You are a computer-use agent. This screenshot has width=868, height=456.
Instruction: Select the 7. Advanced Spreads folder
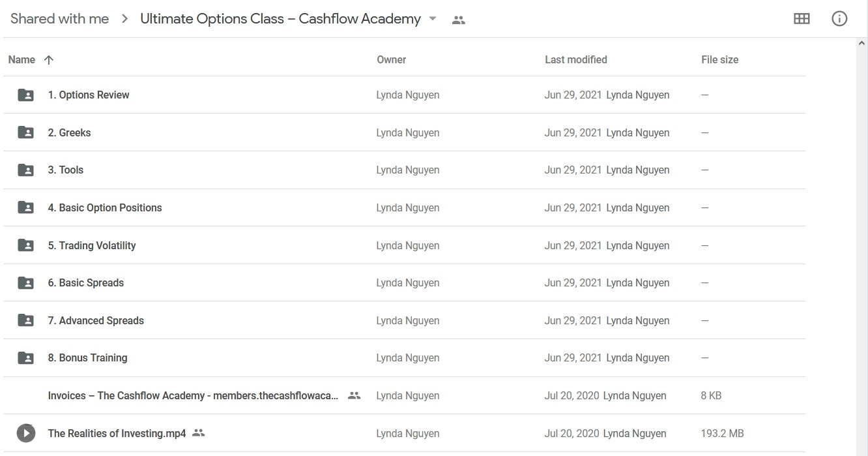click(x=405, y=320)
